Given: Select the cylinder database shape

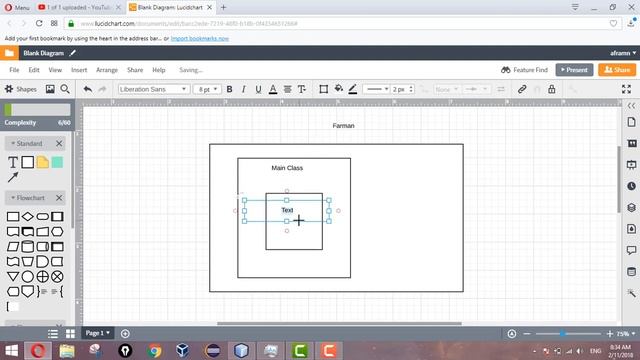Looking at the screenshot, I should pyautogui.click(x=27, y=247).
